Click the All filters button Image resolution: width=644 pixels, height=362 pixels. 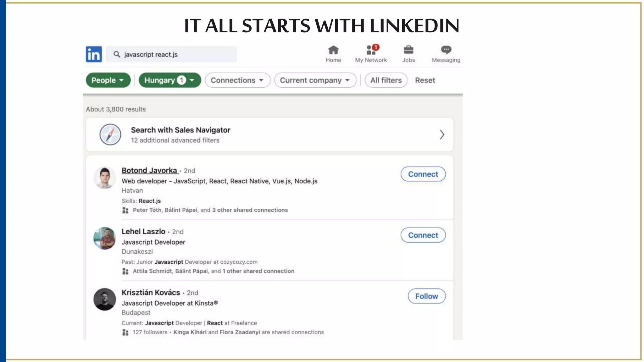tap(386, 80)
